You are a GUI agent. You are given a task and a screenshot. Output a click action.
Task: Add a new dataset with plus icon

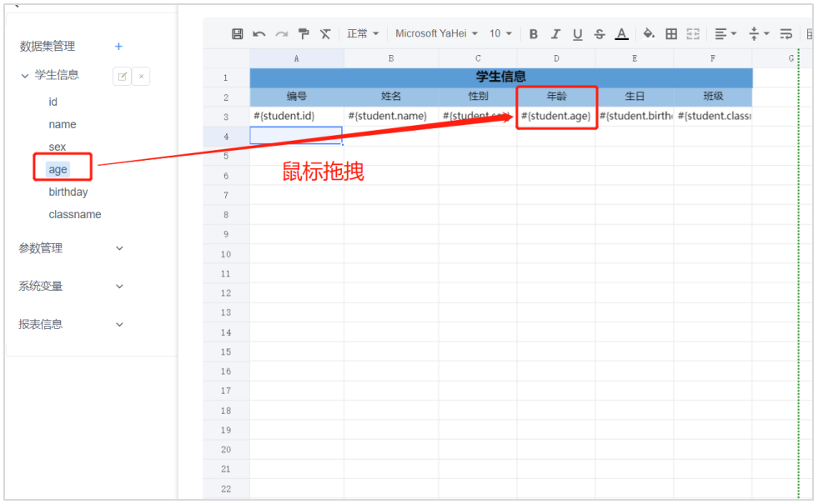[118, 47]
